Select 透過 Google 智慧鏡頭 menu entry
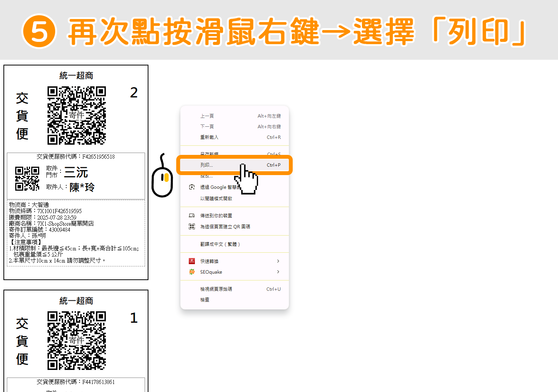This screenshot has width=558, height=392. 234,187
